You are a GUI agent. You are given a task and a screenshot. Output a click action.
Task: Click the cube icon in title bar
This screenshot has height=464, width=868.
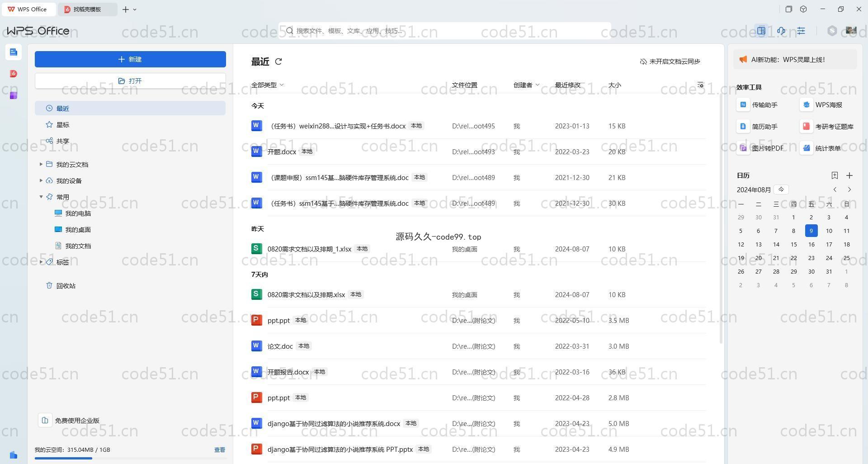tap(803, 9)
